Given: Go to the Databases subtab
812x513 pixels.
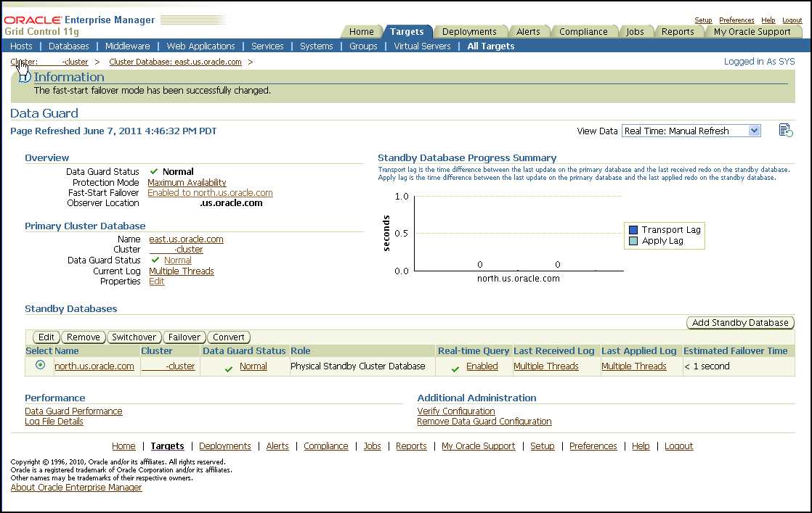Looking at the screenshot, I should pos(68,46).
